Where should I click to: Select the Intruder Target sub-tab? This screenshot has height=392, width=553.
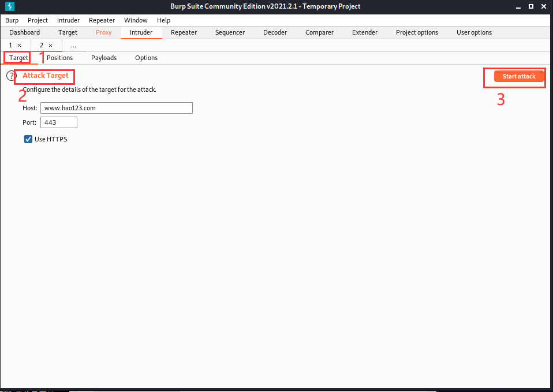[x=18, y=58]
